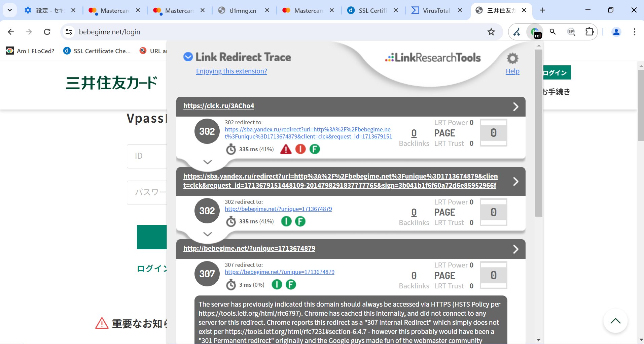
Task: Click green I badge on the 307 redirect hop
Action: pyautogui.click(x=277, y=285)
